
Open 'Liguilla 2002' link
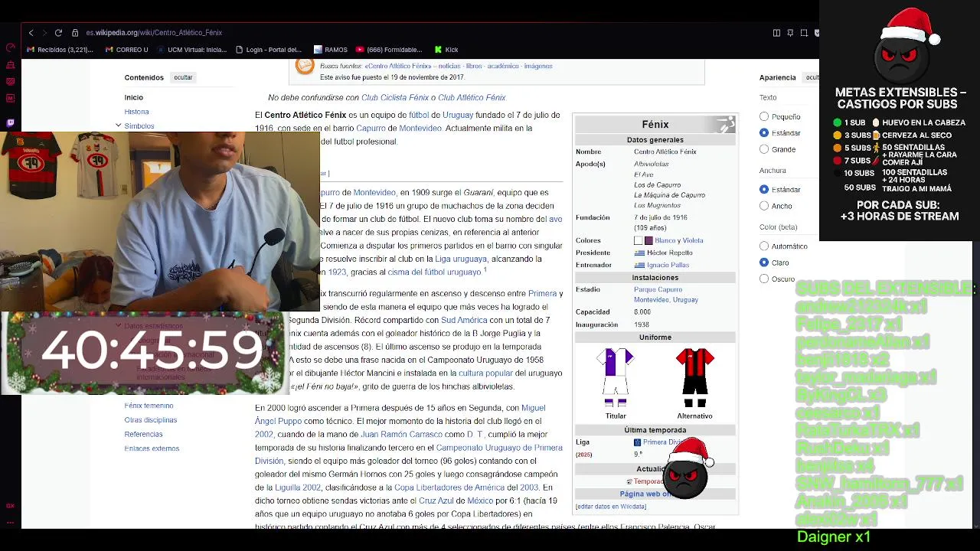[297, 487]
